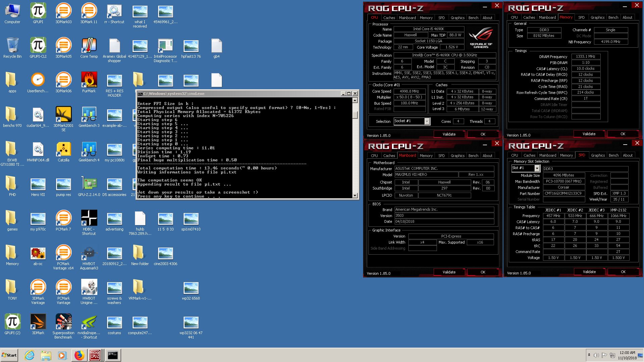
Task: Click the Start button
Action: [9, 355]
